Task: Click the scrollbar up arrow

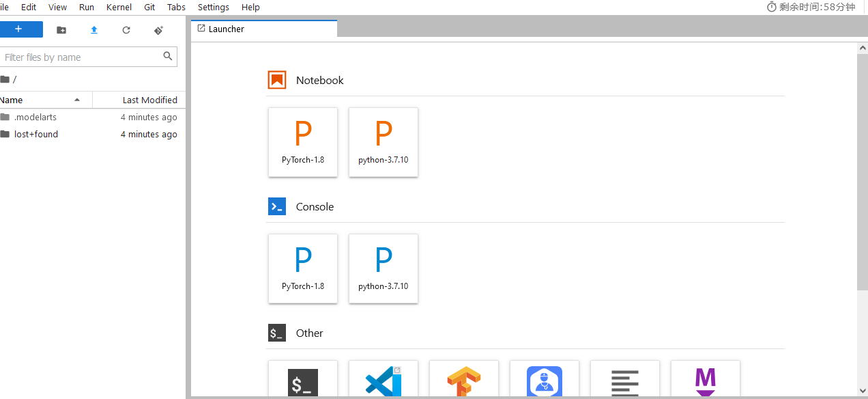Action: point(863,47)
